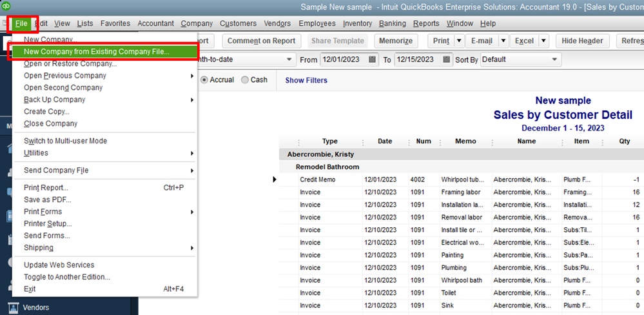Expand the E-mail button dropdown arrow

click(x=503, y=41)
